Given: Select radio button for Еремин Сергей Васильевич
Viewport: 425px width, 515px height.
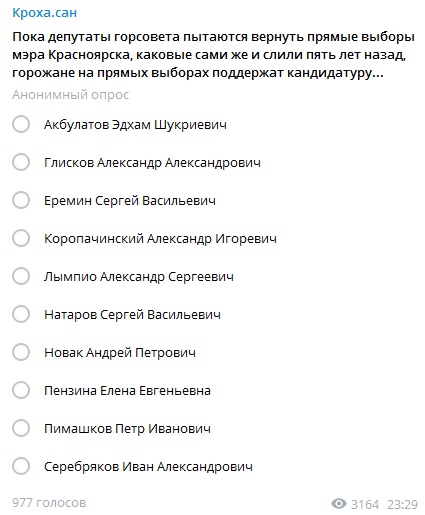Looking at the screenshot, I should pos(21,200).
